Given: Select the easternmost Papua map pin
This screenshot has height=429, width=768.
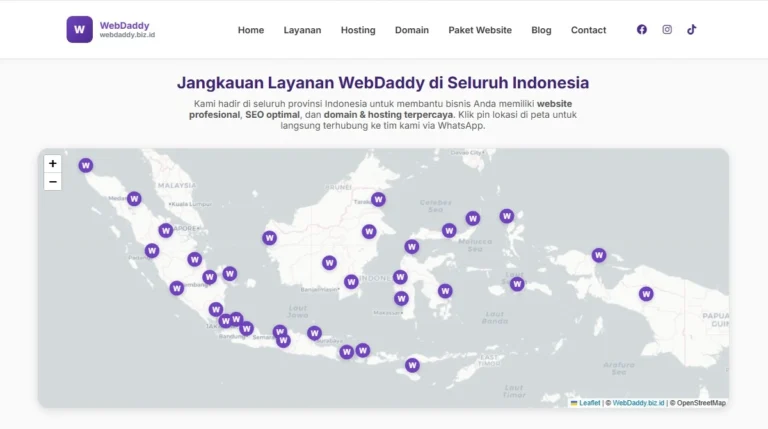Looking at the screenshot, I should (646, 294).
